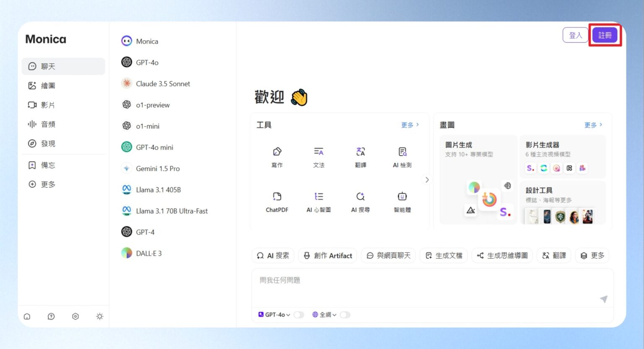Open the 智能體 agents tool
The width and height of the screenshot is (644, 349).
click(402, 196)
